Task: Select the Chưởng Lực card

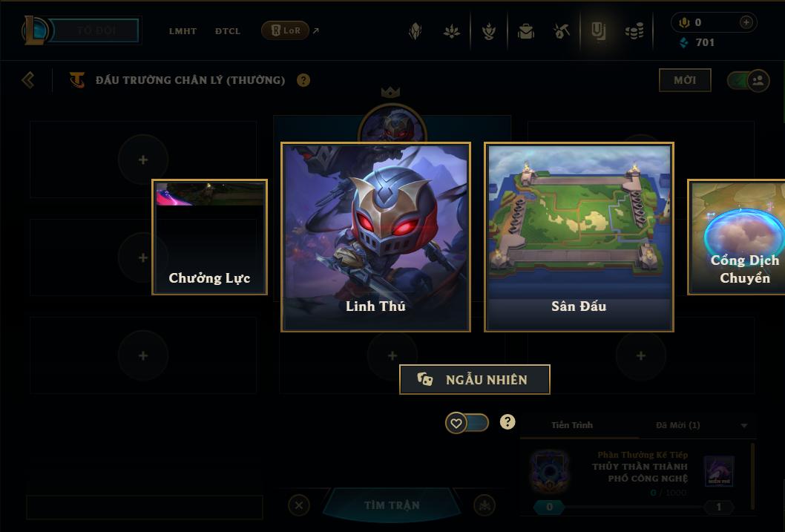Action: coord(209,237)
